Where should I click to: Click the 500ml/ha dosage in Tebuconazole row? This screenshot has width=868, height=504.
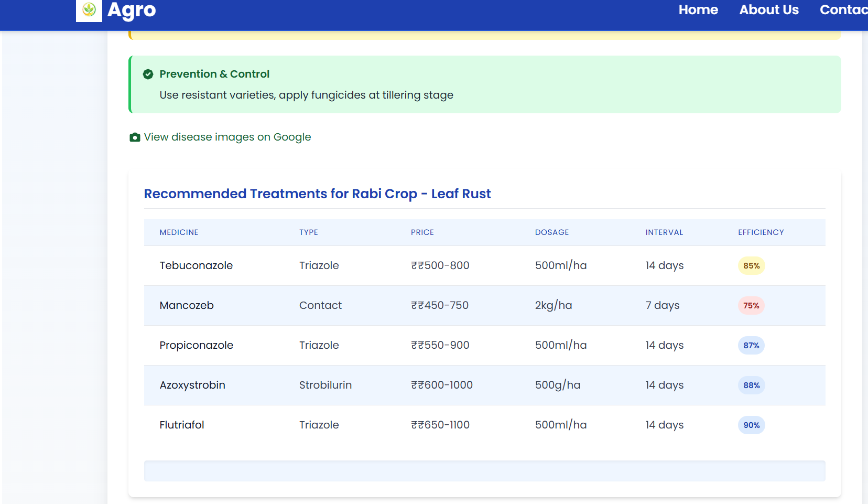coord(561,266)
